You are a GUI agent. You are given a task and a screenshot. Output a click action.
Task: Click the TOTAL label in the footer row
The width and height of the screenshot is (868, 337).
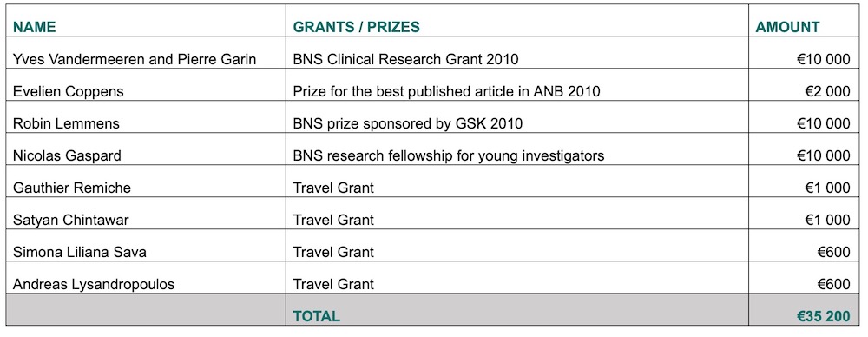(317, 316)
